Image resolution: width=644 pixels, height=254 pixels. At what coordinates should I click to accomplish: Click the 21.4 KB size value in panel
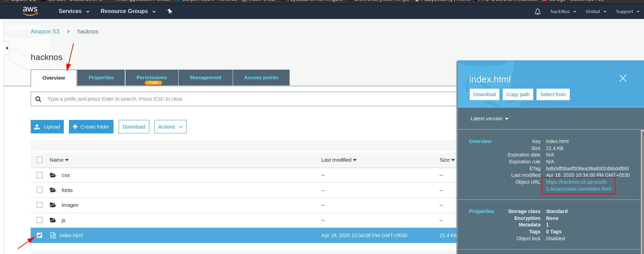click(554, 148)
